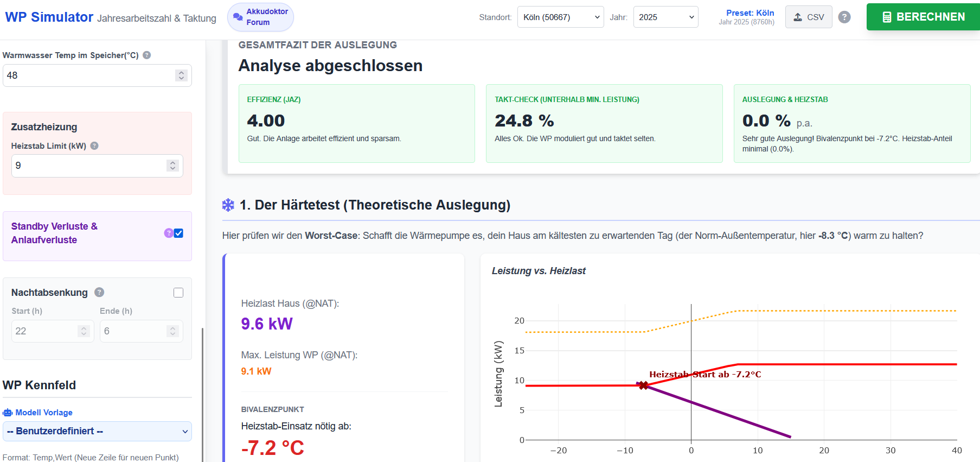Viewport: 980px width, 462px height.
Task: Click the BERECHNEN button
Action: 923,17
